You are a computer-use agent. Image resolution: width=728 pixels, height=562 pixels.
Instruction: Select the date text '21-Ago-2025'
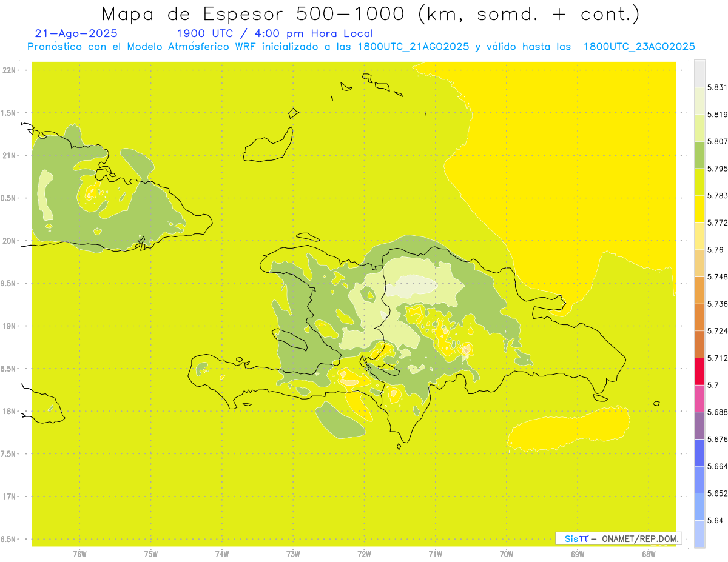click(x=76, y=33)
